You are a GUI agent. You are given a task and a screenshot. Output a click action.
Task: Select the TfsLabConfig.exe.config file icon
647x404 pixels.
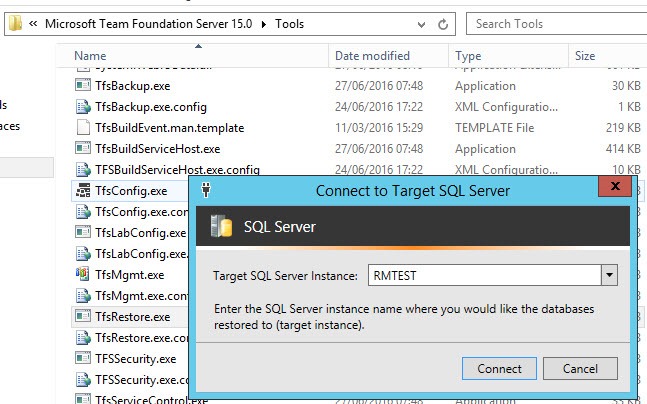(x=83, y=253)
